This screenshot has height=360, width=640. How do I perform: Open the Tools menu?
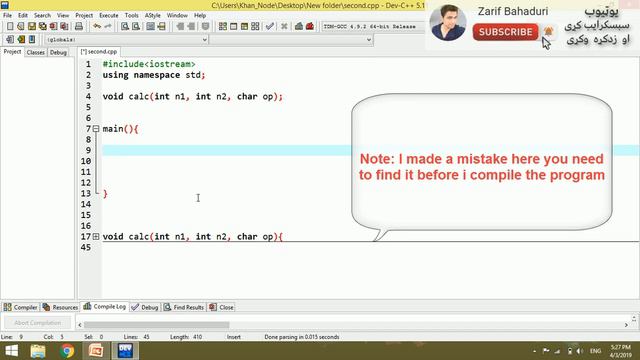point(131,16)
